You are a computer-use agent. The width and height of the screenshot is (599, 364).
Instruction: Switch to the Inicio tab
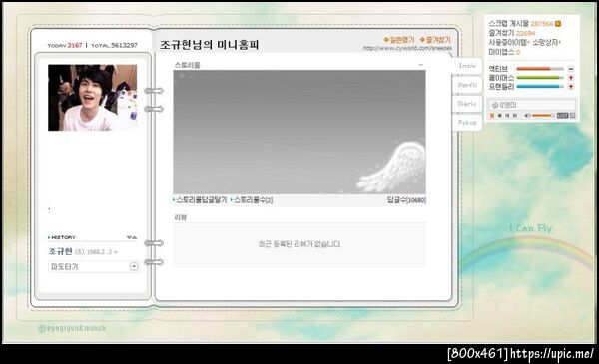coord(467,66)
